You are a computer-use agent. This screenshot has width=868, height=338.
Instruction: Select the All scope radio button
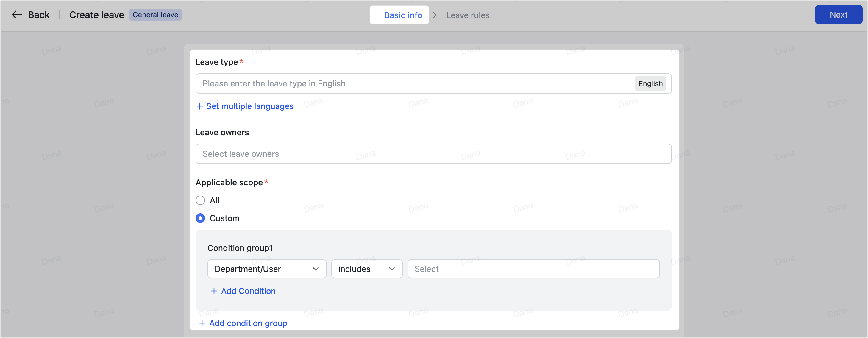[200, 200]
